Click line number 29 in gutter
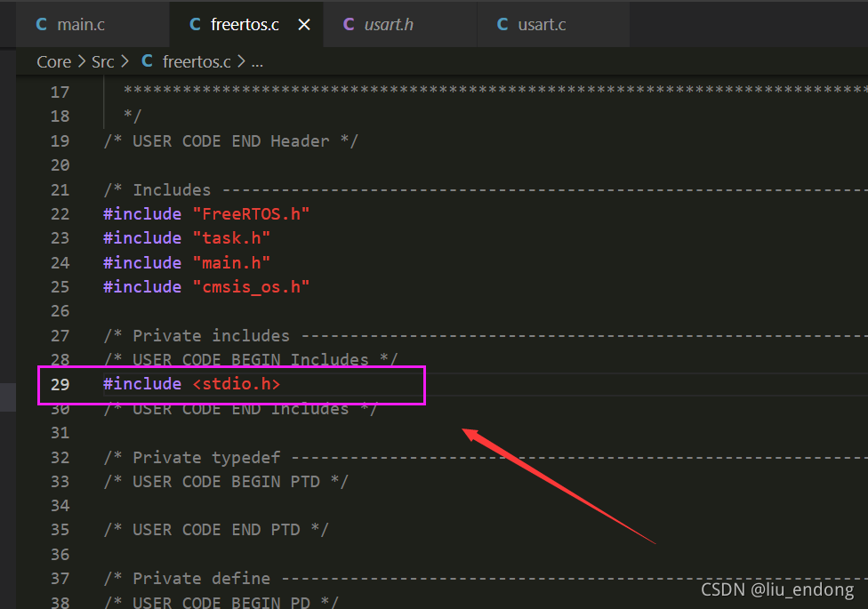 (x=60, y=384)
